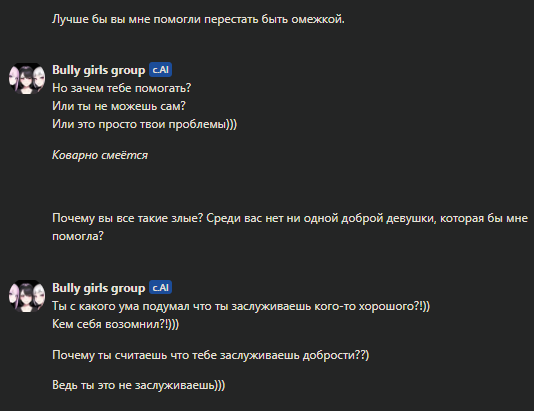The height and width of the screenshot is (411, 534).
Task: Click the line "Или это просто твои проблемы)))"
Action: coord(144,124)
